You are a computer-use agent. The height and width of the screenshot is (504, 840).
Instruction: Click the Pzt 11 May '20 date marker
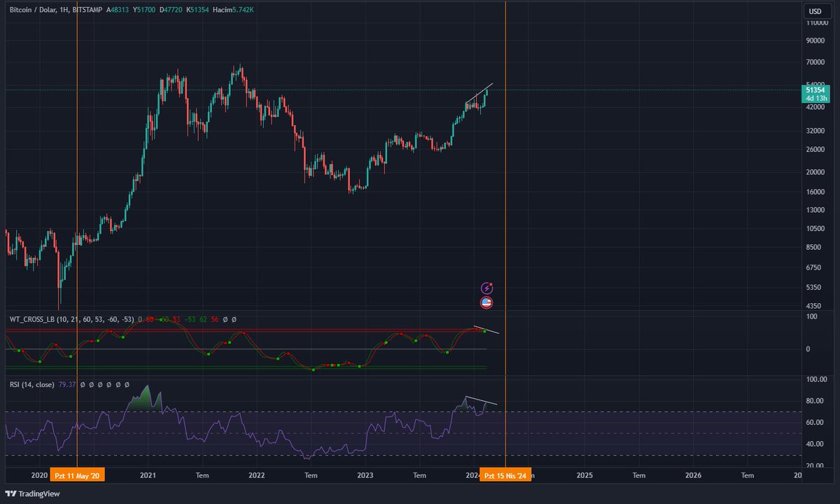[x=78, y=475]
